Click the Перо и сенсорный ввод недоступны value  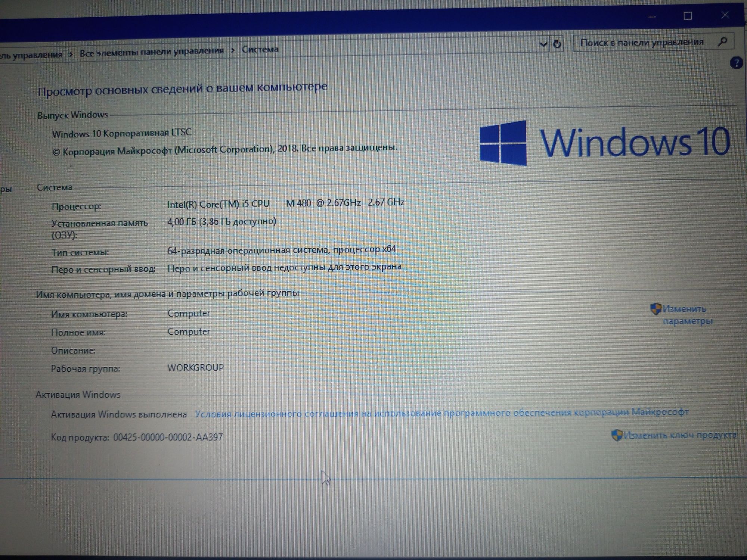[284, 267]
